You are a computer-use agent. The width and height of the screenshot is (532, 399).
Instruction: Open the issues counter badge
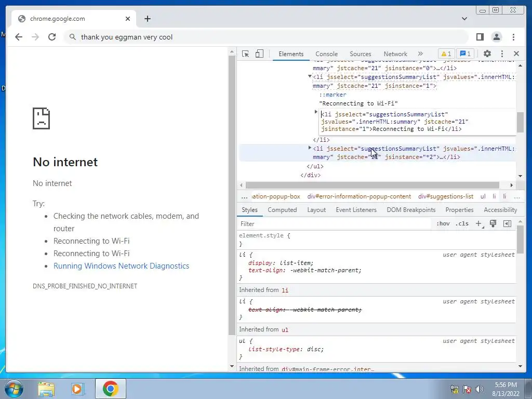pyautogui.click(x=465, y=54)
